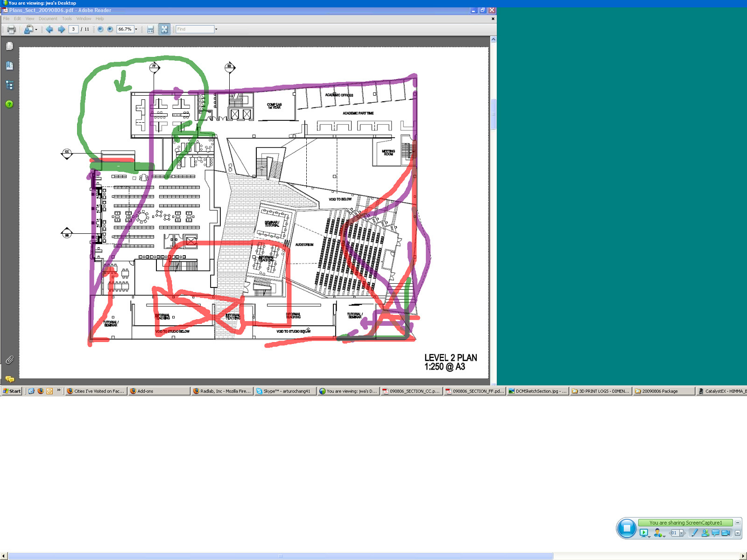Click the scroll up arrow of document scrollbar
This screenshot has height=560, width=747.
point(493,40)
